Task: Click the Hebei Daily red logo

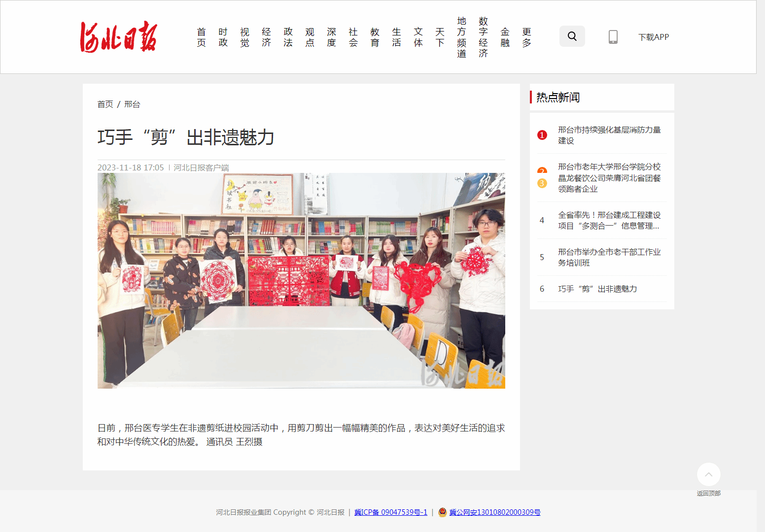Action: tap(119, 37)
